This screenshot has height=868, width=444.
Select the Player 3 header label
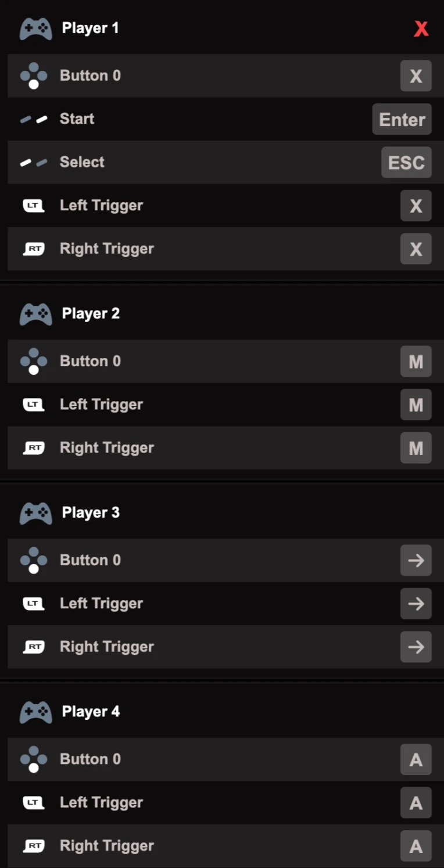tap(91, 513)
